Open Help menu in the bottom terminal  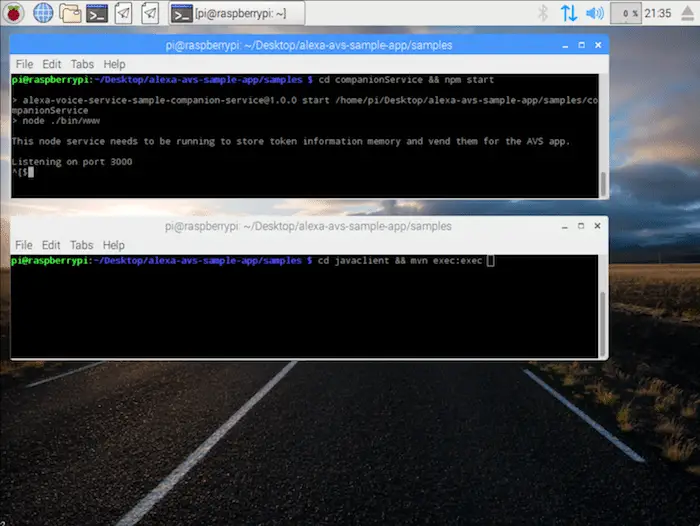[x=113, y=245]
